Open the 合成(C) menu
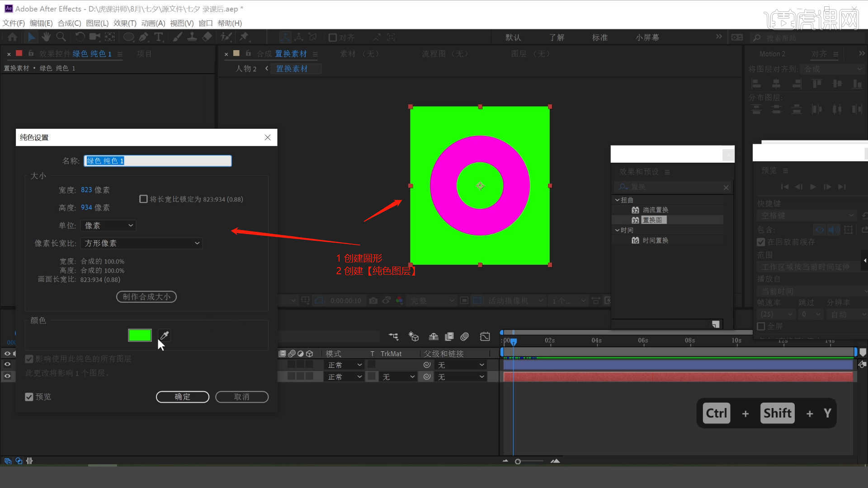Viewport: 868px width, 488px height. click(69, 23)
